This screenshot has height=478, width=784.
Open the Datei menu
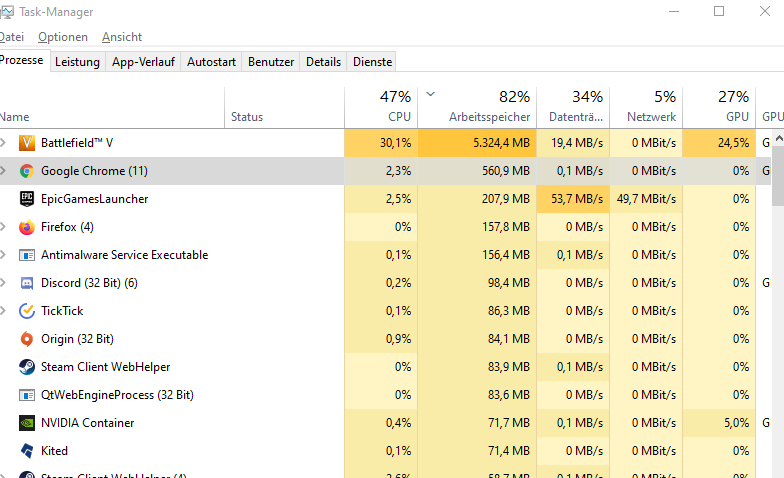click(12, 37)
